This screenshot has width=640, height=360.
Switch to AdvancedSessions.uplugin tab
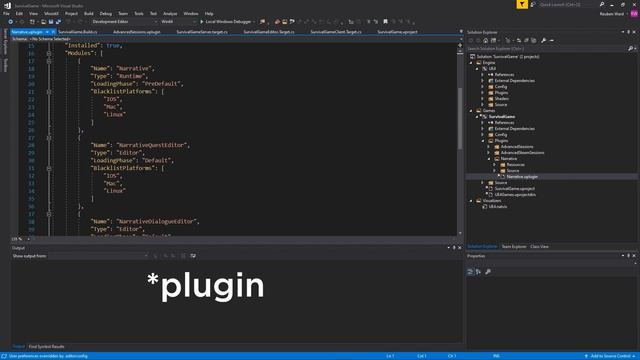[137, 32]
